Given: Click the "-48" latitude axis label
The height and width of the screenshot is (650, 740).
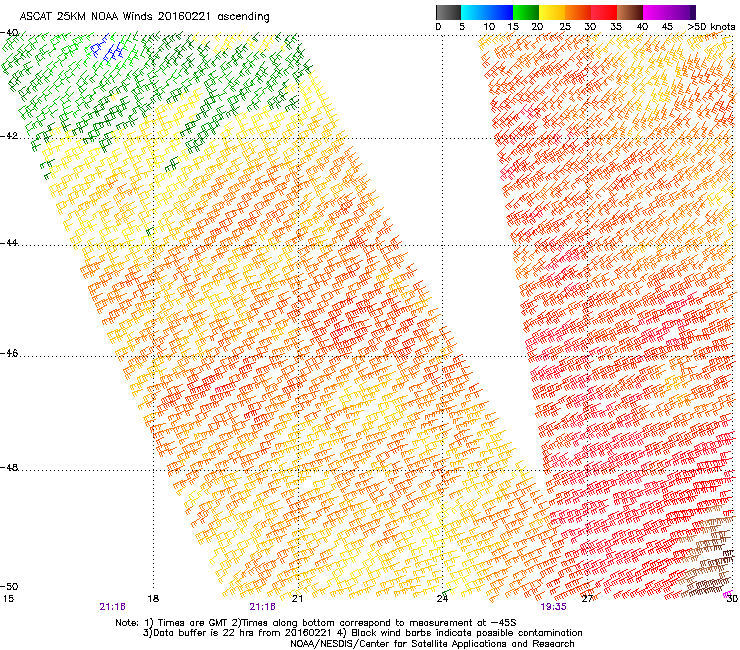Looking at the screenshot, I should pos(9,467).
